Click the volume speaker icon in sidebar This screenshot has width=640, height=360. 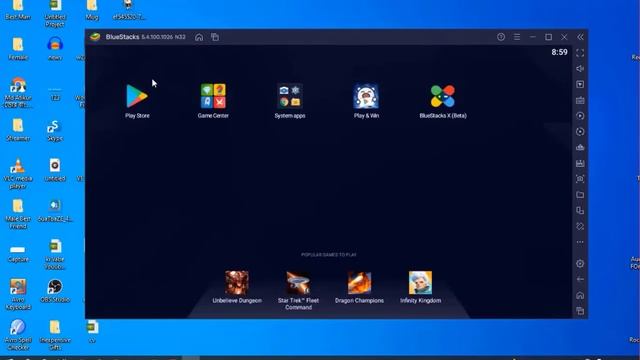click(580, 69)
